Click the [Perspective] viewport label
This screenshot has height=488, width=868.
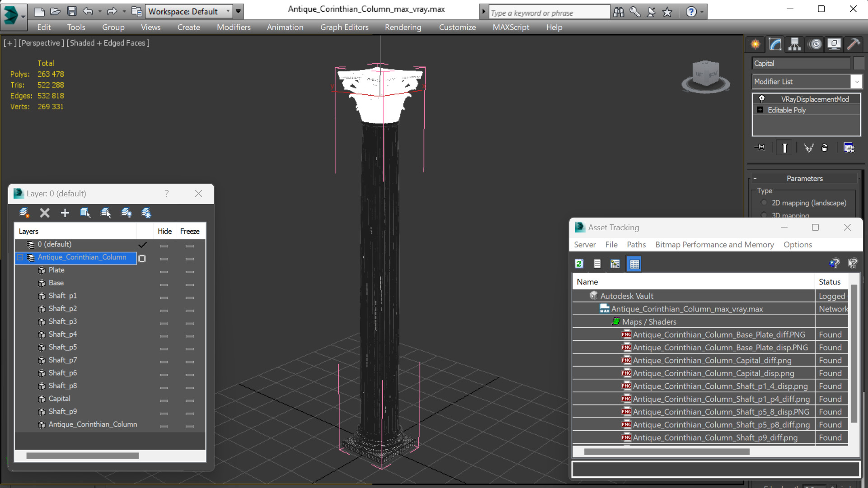click(x=41, y=43)
